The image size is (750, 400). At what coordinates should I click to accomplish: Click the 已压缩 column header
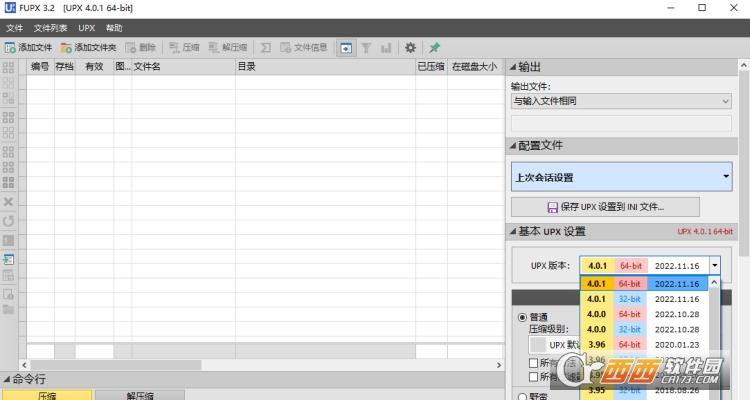pos(431,67)
